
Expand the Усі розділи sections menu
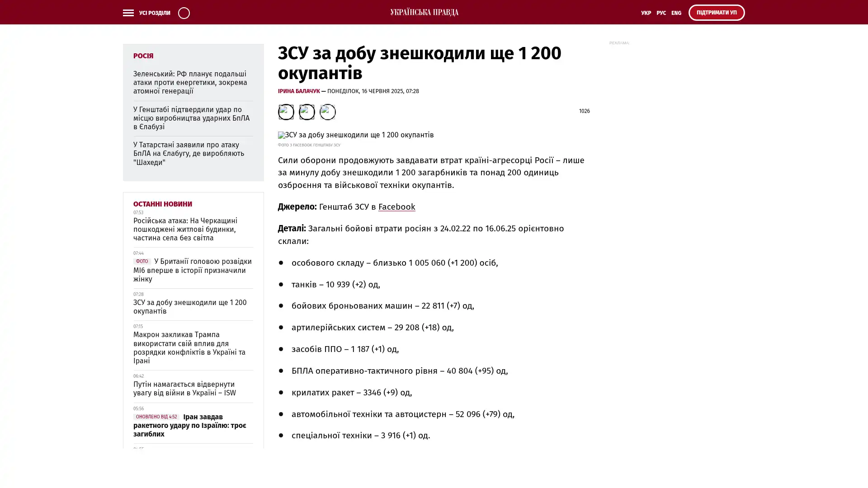[x=154, y=13]
